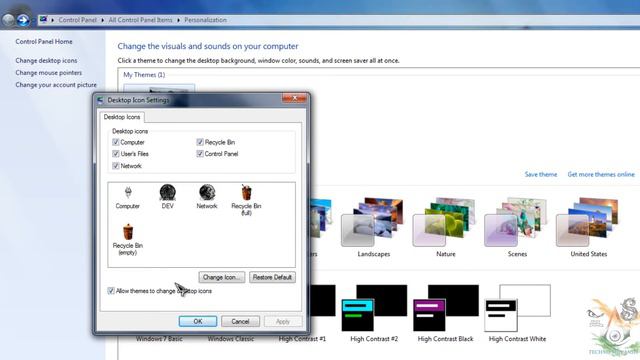The width and height of the screenshot is (640, 360).
Task: Select the Scenes theme
Action: 517,227
